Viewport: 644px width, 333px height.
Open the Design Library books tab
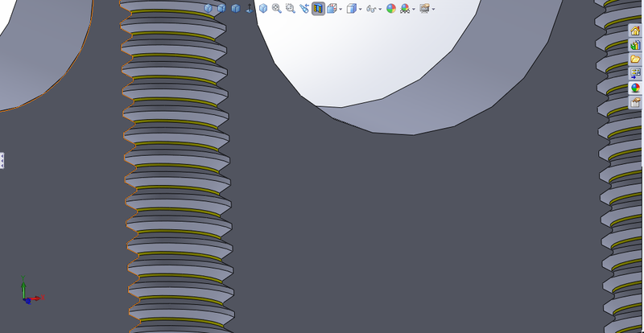pos(635,45)
